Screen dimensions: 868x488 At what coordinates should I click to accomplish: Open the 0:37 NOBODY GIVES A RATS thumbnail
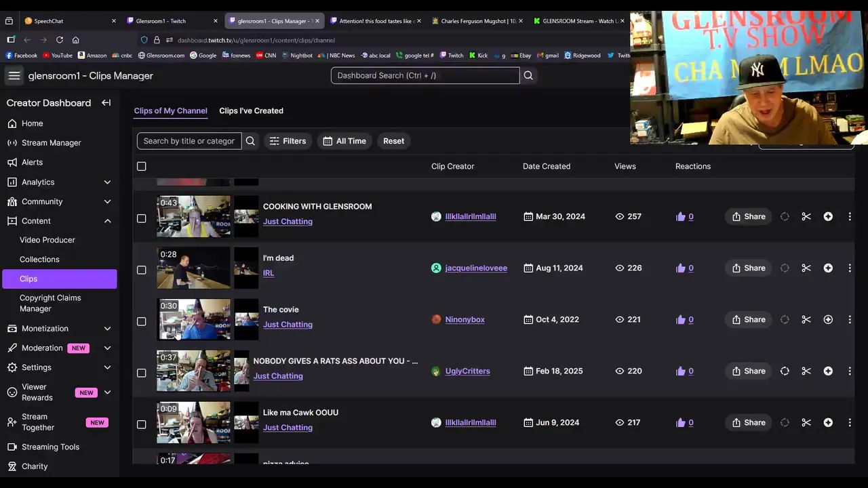pos(194,371)
